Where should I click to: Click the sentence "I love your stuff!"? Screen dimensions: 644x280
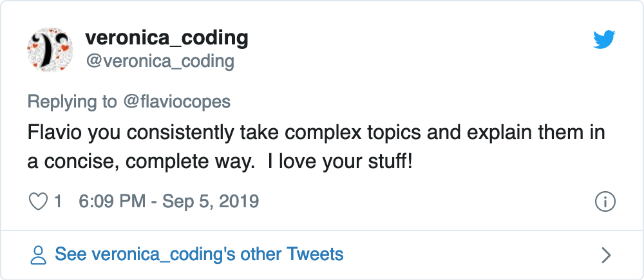339,162
